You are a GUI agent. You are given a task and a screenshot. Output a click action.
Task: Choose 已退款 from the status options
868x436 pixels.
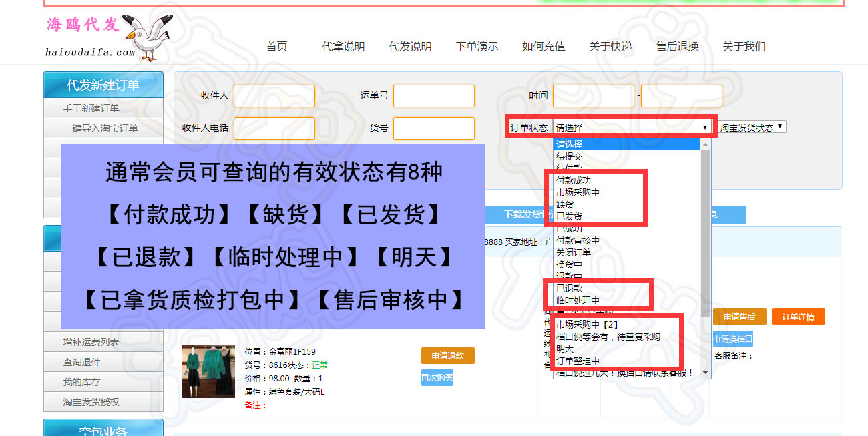coord(569,288)
